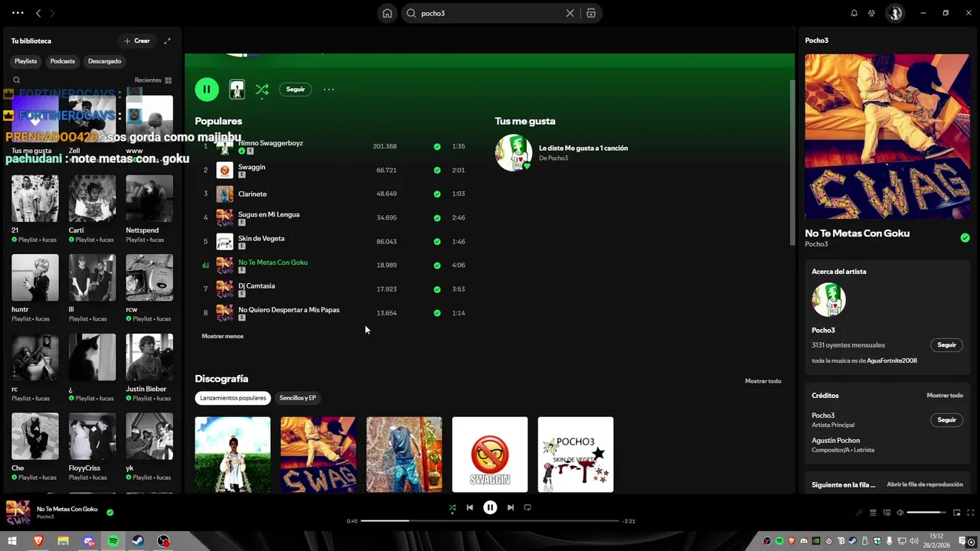The width and height of the screenshot is (980, 551).
Task: Skip to next track in player bar
Action: (511, 507)
